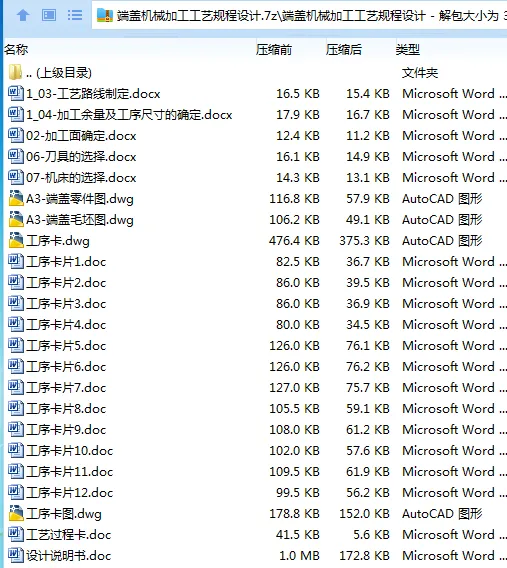Viewport: 507px width, 568px height.
Task: Select Word icon of 06-刀具的选择.docx
Action: pyautogui.click(x=16, y=156)
